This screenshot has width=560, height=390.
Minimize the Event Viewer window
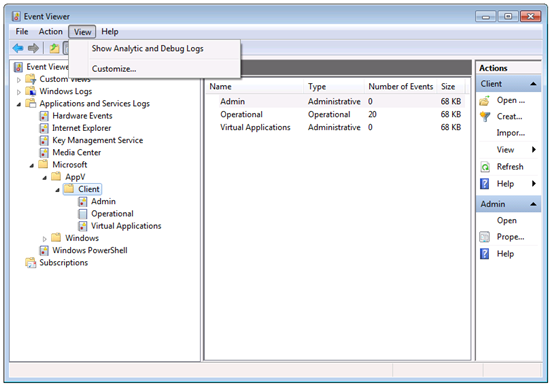(486, 16)
